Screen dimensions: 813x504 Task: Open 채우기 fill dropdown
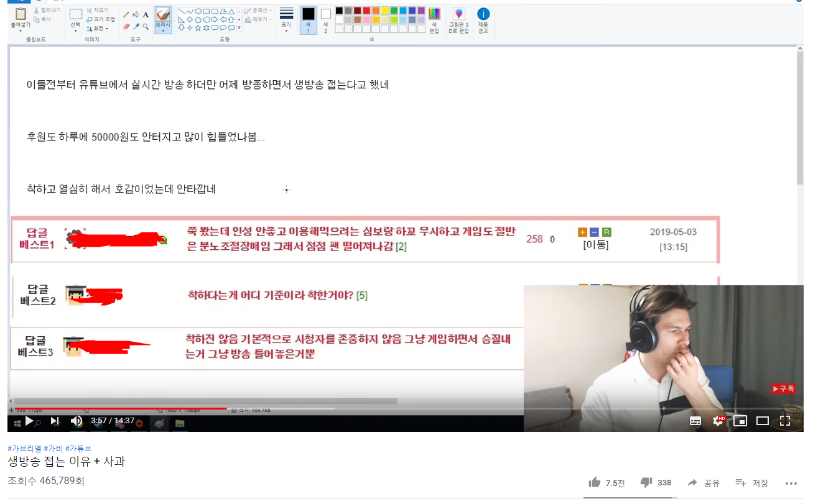pos(258,19)
